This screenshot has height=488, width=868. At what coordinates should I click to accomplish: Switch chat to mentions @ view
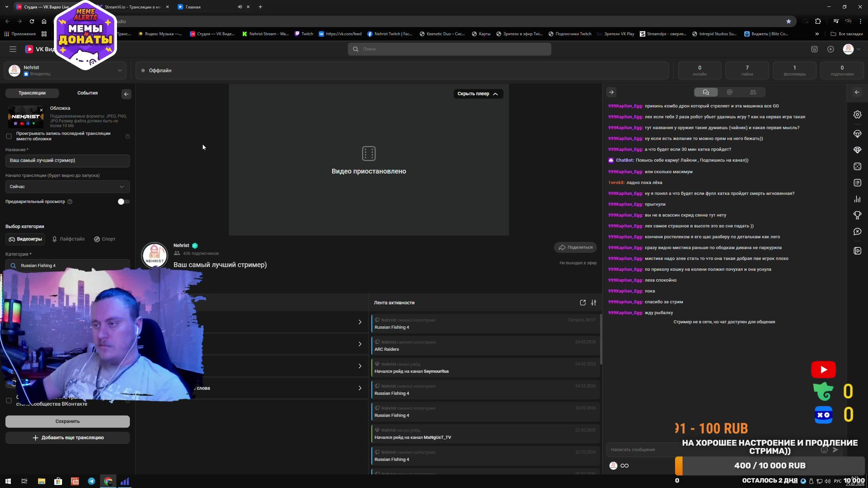click(730, 92)
